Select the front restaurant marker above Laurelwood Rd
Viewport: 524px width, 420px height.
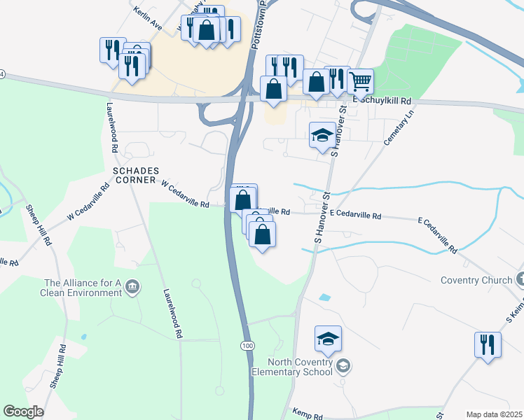point(132,66)
